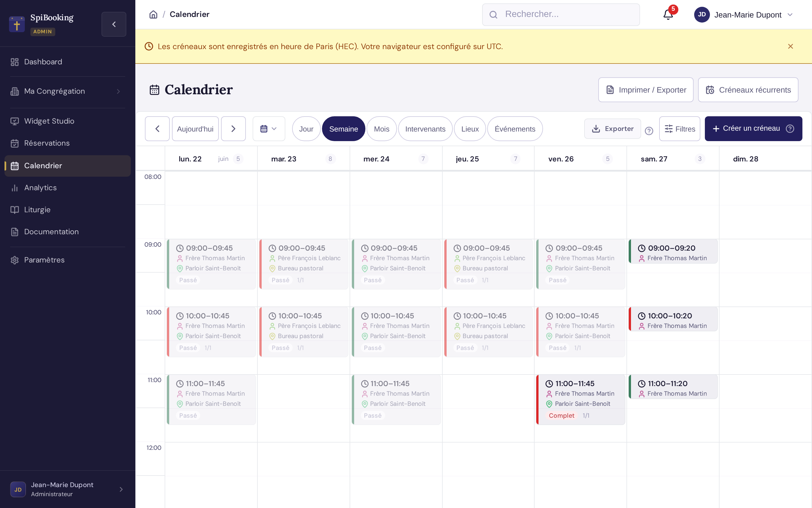Select the Semaine view
Image resolution: width=812 pixels, height=508 pixels.
(x=344, y=129)
